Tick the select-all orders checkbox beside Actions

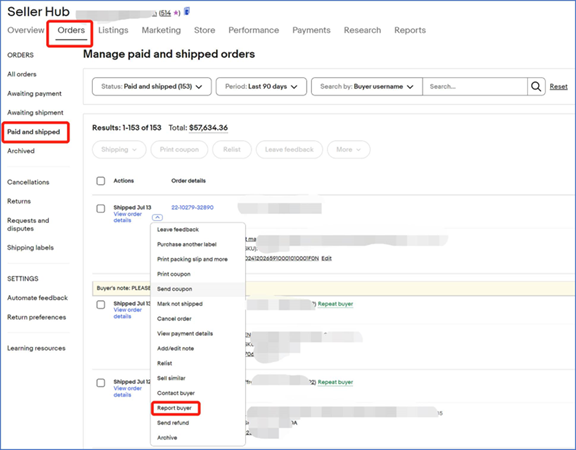click(x=101, y=181)
